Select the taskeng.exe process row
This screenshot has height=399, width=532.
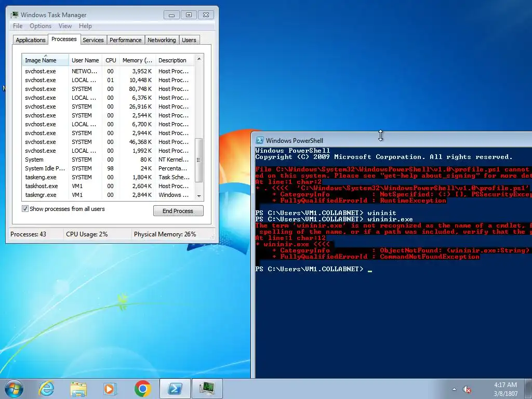point(109,177)
